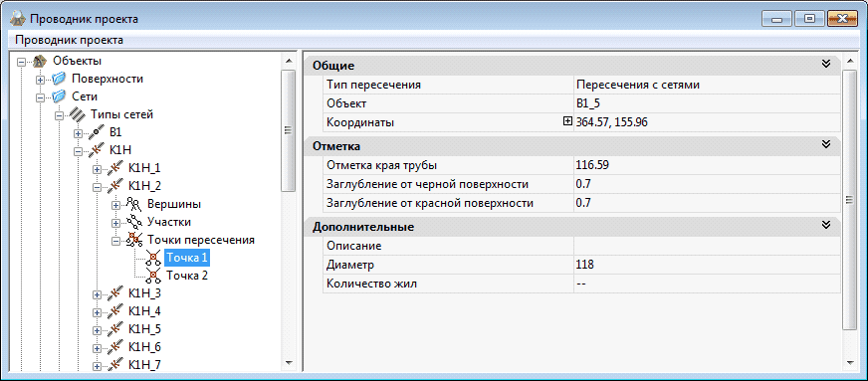Click the K1H_5 network icon
Screen dimensions: 868x381
pos(114,329)
